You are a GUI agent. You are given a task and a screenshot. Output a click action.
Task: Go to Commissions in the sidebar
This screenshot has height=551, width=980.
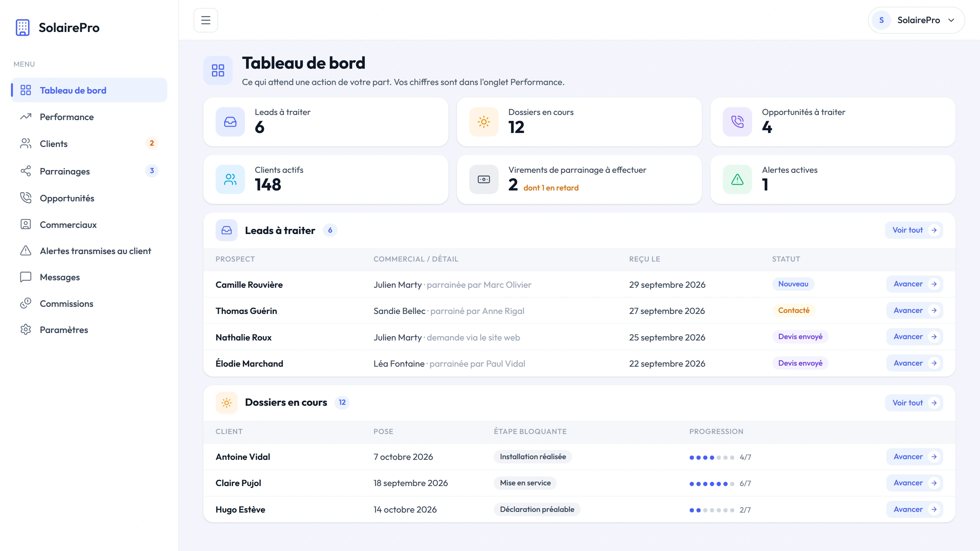89,303
